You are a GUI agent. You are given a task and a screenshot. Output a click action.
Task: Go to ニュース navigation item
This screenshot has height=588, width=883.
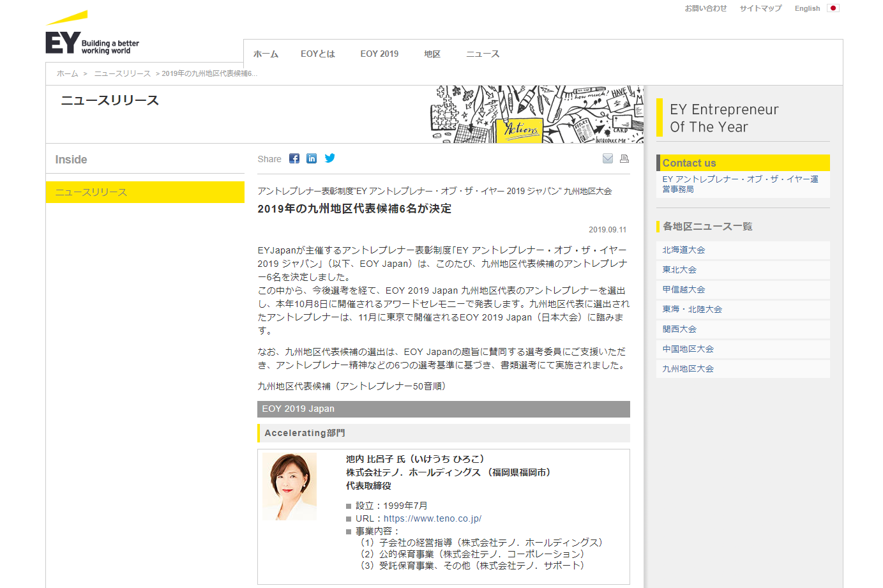(x=483, y=54)
